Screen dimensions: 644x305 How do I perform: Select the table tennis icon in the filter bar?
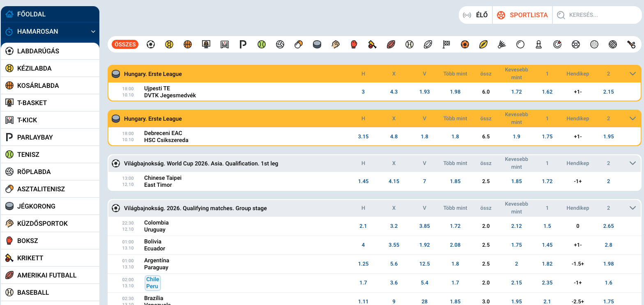pyautogui.click(x=299, y=44)
